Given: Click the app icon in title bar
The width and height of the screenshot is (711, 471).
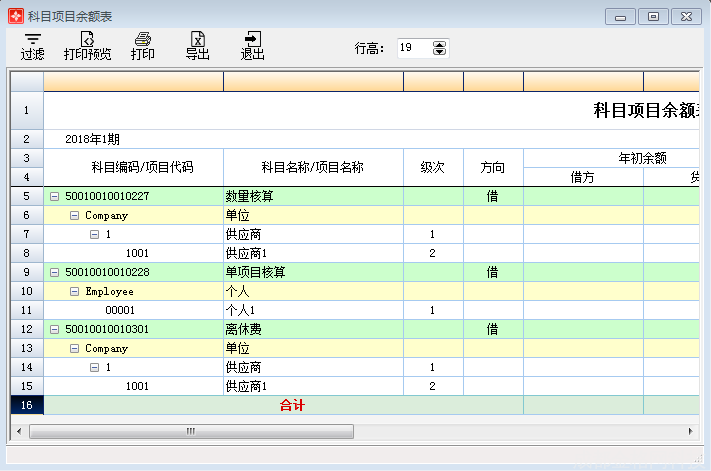Looking at the screenshot, I should point(15,16).
